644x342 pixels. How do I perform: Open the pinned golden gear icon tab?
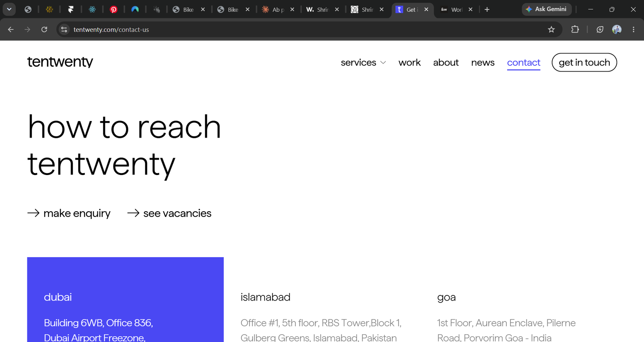[x=50, y=9]
